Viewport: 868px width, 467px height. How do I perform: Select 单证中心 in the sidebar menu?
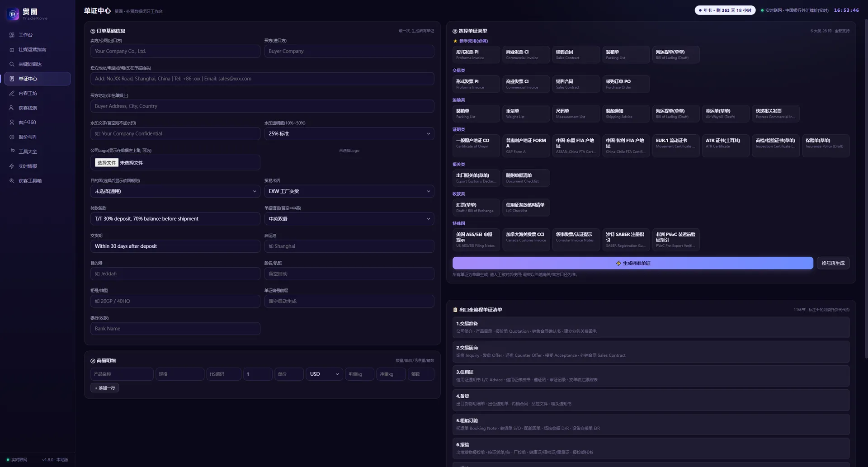point(38,79)
